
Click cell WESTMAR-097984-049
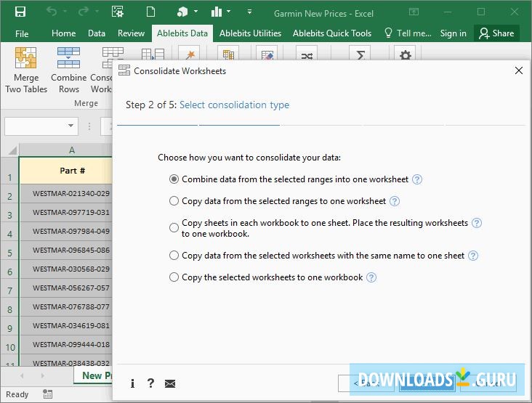click(x=66, y=231)
